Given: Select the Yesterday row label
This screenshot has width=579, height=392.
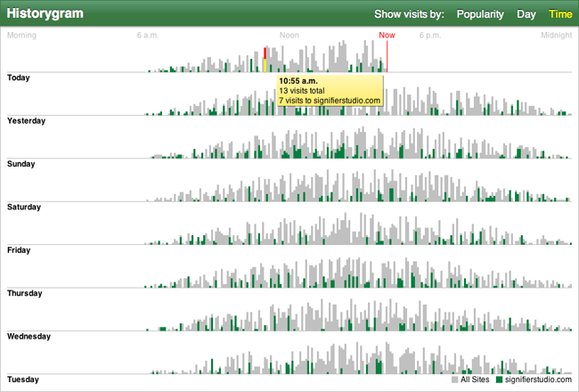Looking at the screenshot, I should click(26, 121).
